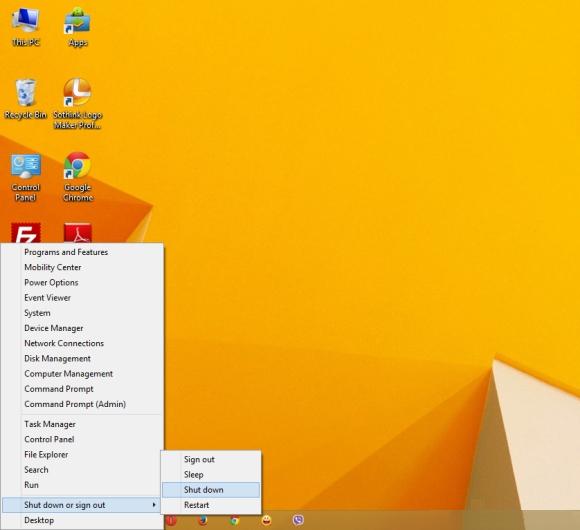Open Mobility Center from the menu
This screenshot has height=530, width=580.
82,267
